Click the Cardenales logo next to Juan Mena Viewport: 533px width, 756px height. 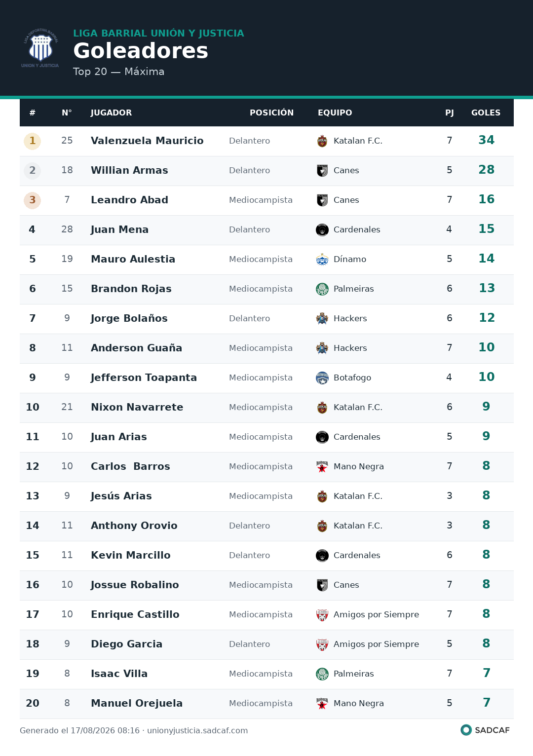pyautogui.click(x=322, y=230)
